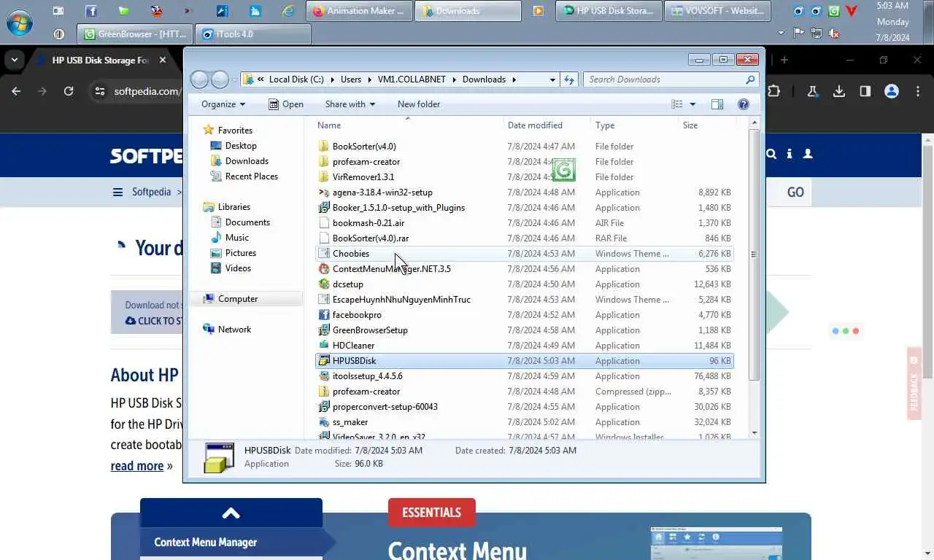Viewport: 934px width, 560px height.
Task: Select the profexam-creator compressed zip file
Action: pyautogui.click(x=366, y=391)
